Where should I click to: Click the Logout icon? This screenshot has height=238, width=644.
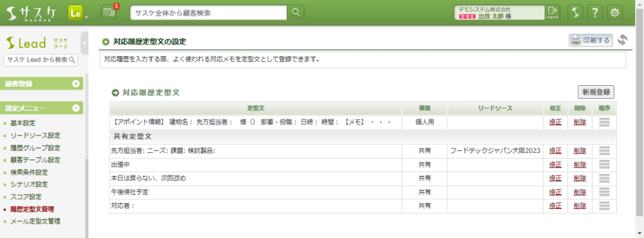pyautogui.click(x=552, y=12)
